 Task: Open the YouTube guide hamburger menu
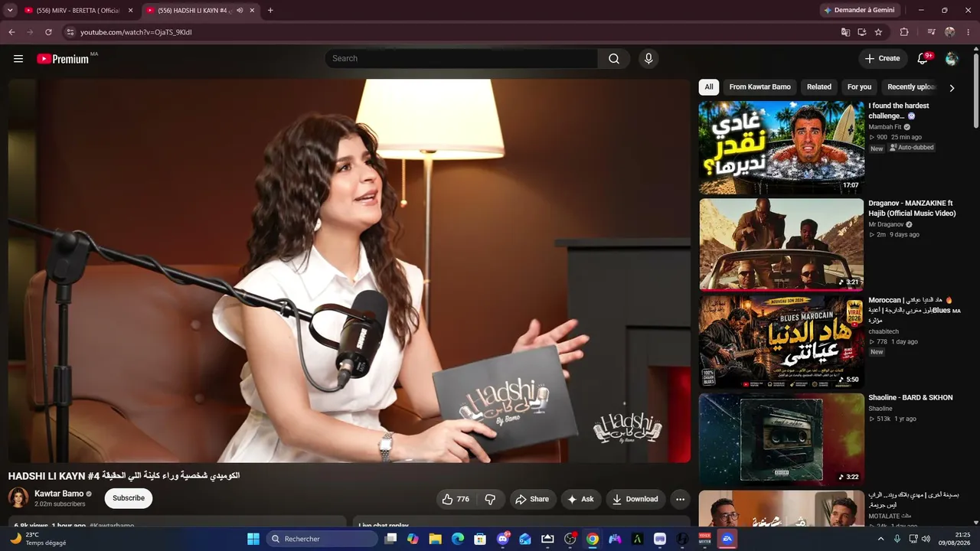[18, 59]
